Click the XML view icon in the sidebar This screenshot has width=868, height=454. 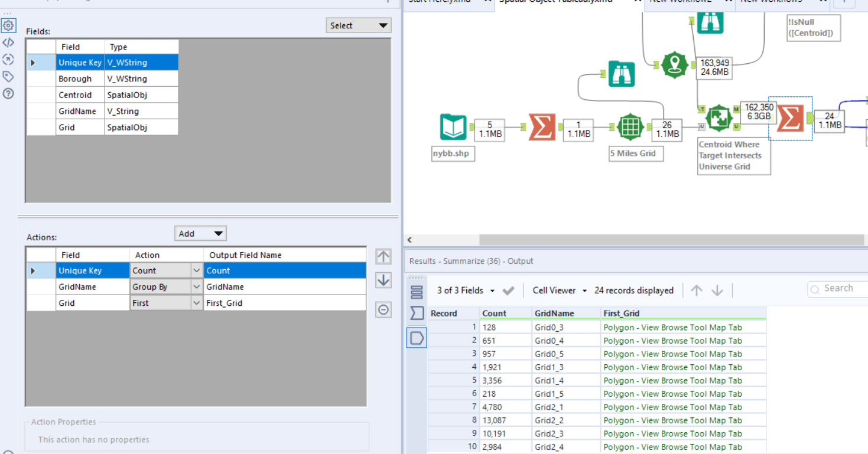8,42
